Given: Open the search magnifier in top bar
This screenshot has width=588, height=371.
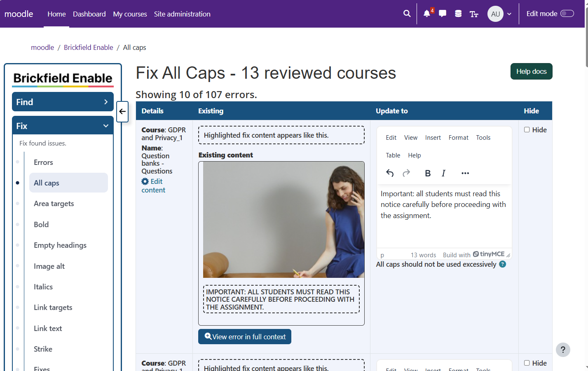Looking at the screenshot, I should [407, 14].
